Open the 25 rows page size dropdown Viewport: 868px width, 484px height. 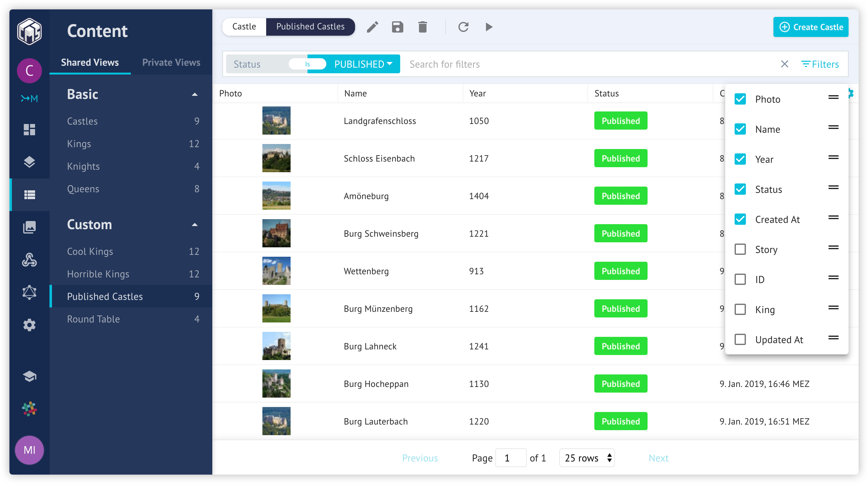[587, 458]
